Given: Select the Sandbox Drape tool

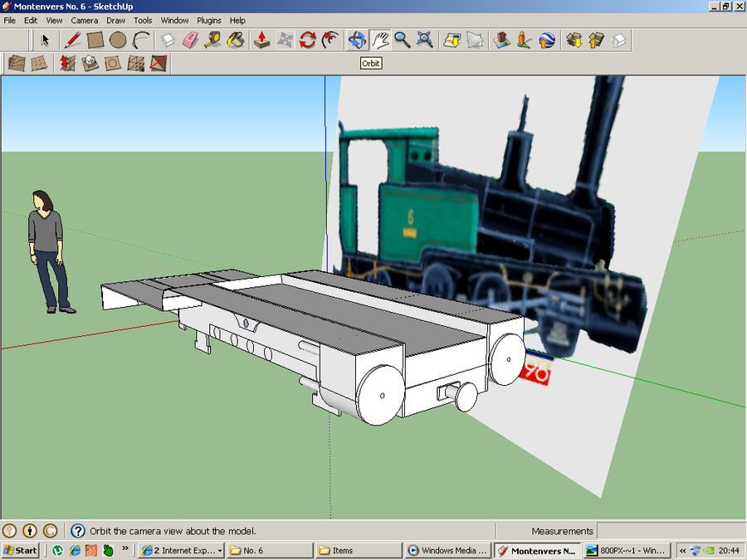Looking at the screenshot, I should pyautogui.click(x=113, y=63).
